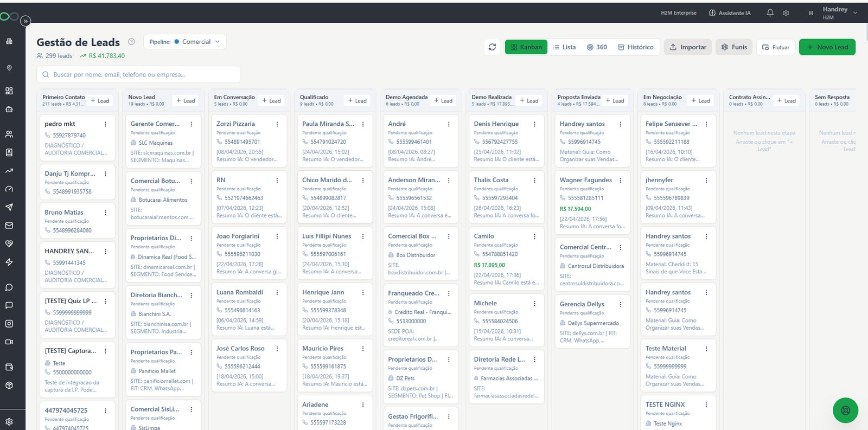Open the gear icon in the top bar
The width and height of the screenshot is (868, 430).
coord(786,13)
